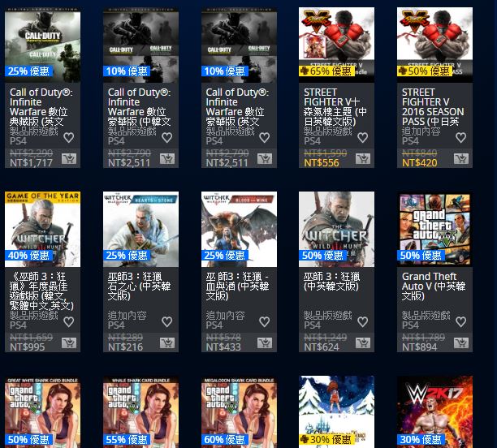Add Call of Duty 典藏版 NT$1,717 to cart

69,158
